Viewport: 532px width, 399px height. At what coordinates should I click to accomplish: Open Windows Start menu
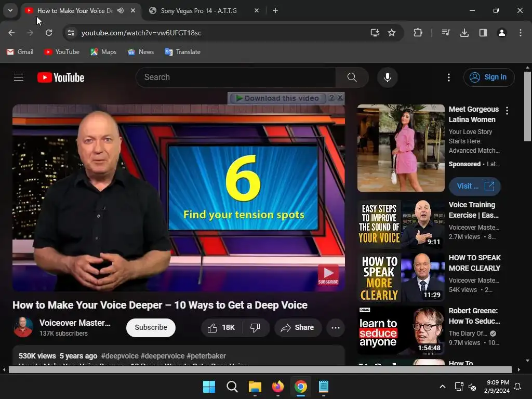pos(209,387)
